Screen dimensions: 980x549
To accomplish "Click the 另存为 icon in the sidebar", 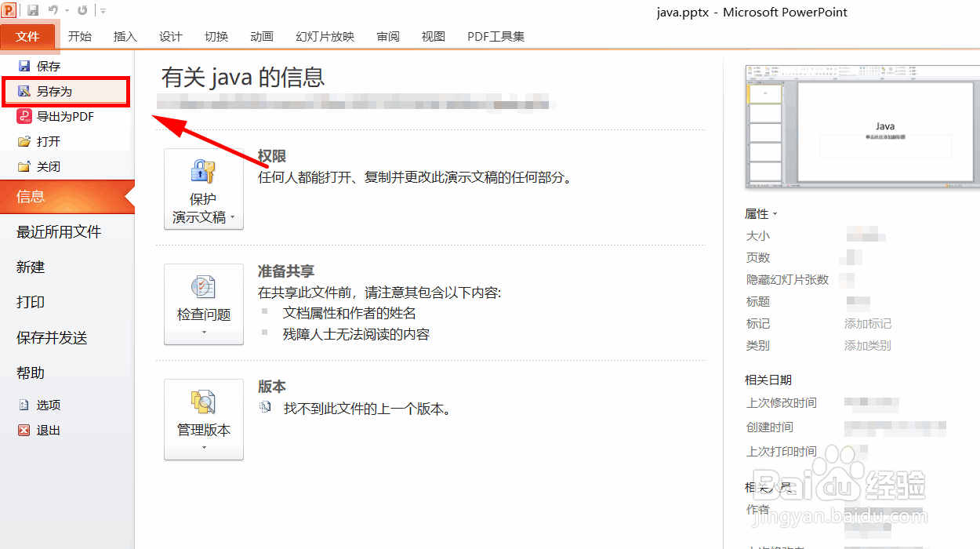I will tap(24, 92).
